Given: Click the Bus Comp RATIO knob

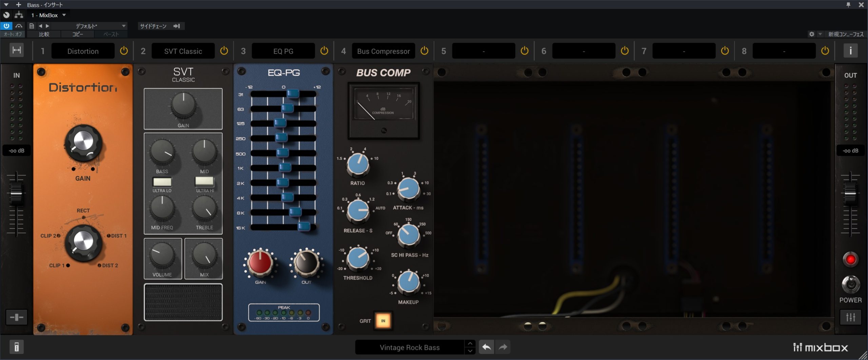Looking at the screenshot, I should pyautogui.click(x=358, y=164).
